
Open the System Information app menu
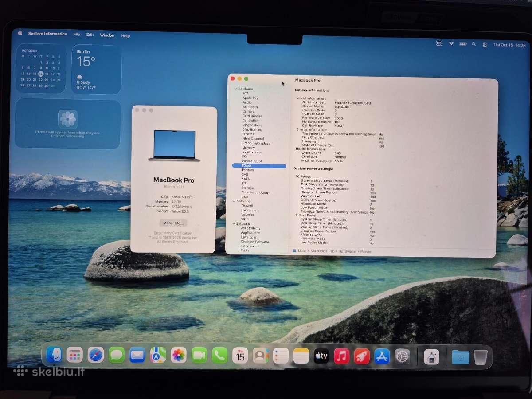click(x=47, y=34)
